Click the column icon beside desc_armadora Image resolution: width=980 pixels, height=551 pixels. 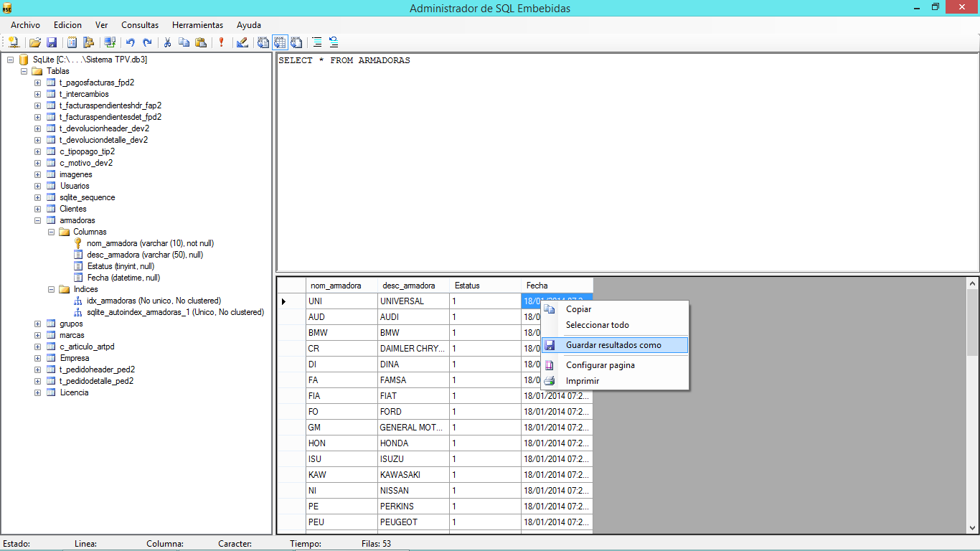[78, 255]
